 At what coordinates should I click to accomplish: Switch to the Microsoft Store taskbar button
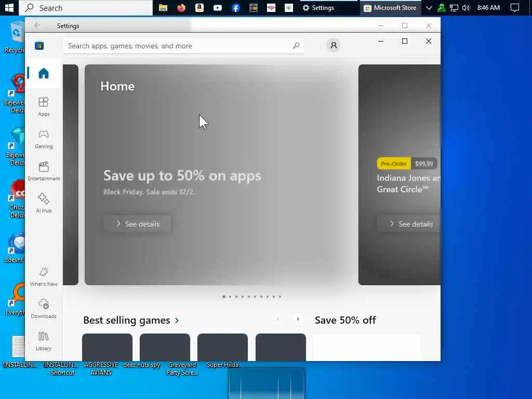coord(390,7)
